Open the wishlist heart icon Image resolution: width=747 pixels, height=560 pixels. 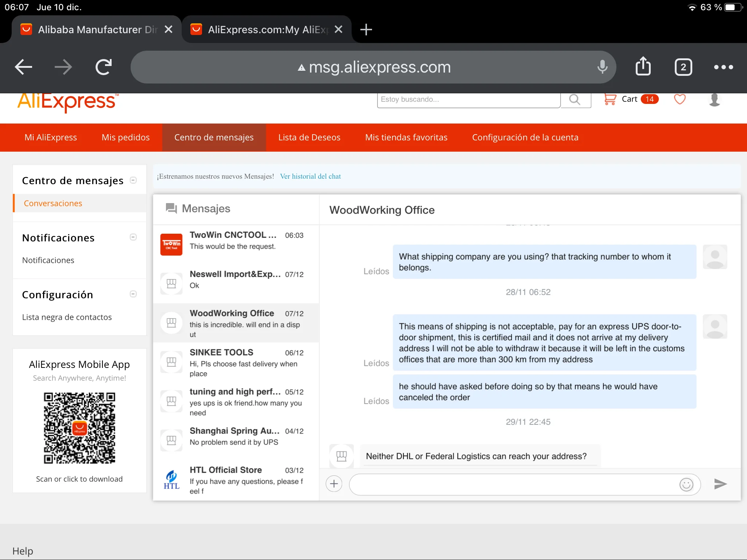(x=680, y=99)
